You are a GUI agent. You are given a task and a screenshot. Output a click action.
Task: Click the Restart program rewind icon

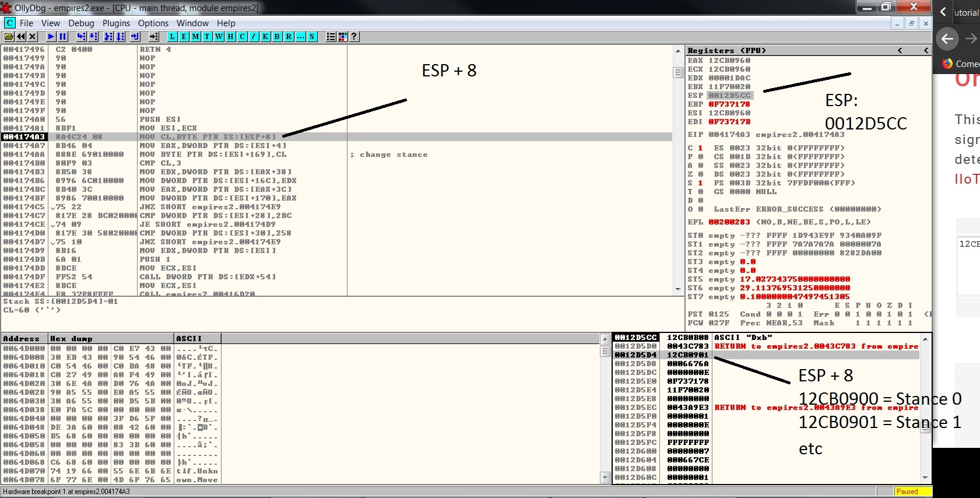pos(21,36)
